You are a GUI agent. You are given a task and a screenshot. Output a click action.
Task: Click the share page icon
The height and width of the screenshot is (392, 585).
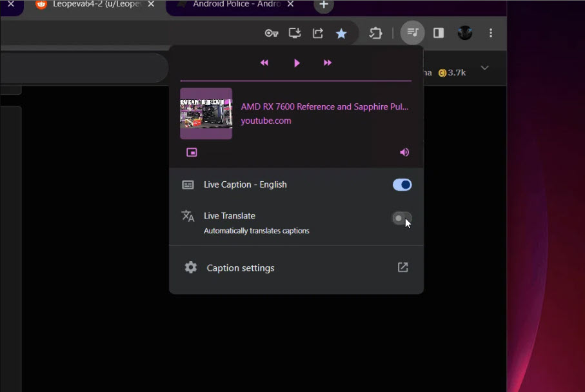click(x=318, y=33)
